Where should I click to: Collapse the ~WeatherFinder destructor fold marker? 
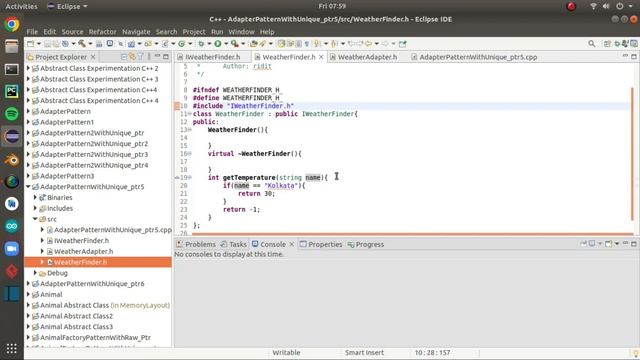point(190,153)
